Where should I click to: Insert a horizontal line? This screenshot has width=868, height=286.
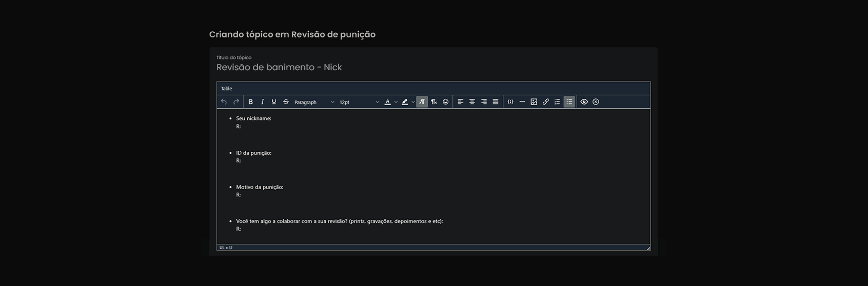[x=522, y=102]
